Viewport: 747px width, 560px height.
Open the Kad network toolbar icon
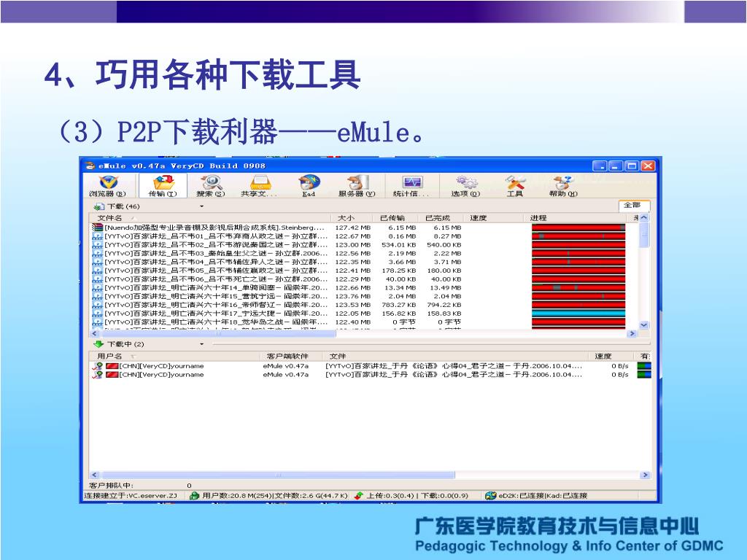pyautogui.click(x=309, y=186)
